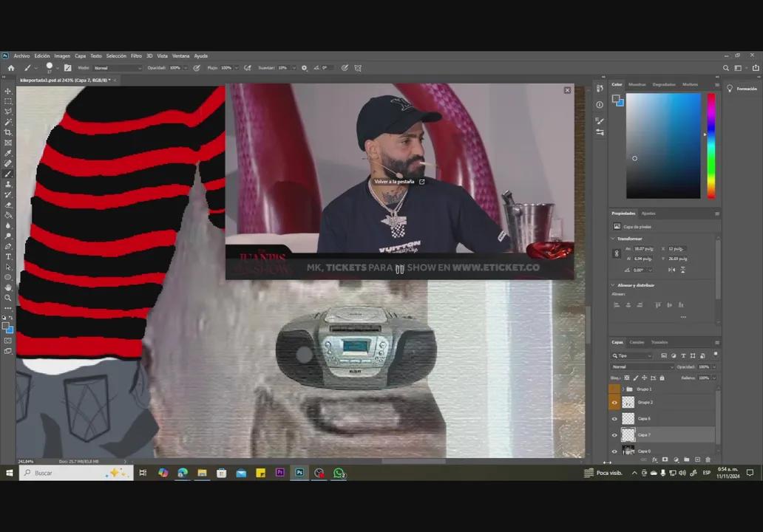Open the smoothing options gear
Screen dimensions: 763x532
[x=304, y=68]
